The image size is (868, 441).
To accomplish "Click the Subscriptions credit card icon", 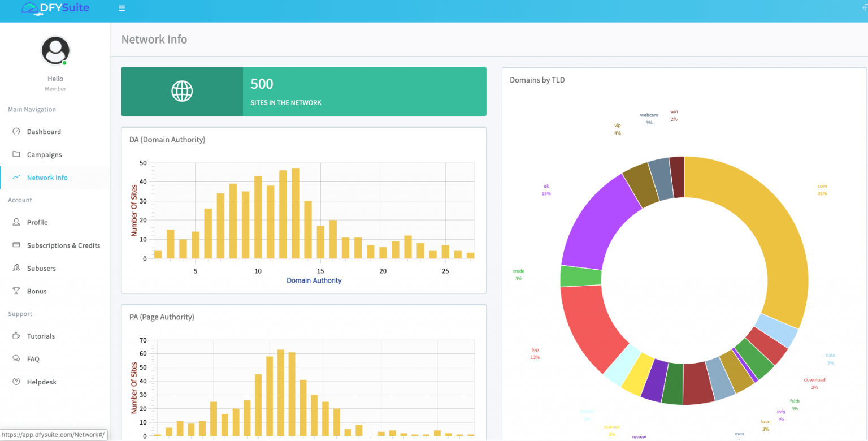I will (16, 245).
